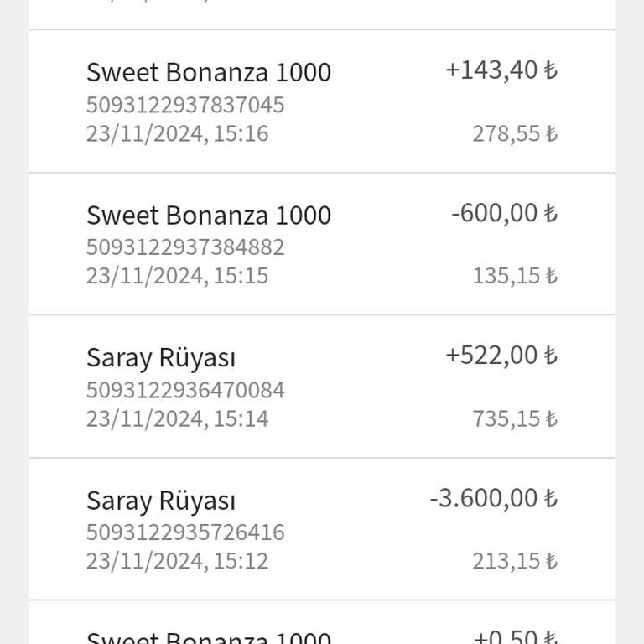Open the transaction with ID 5093122936470084
644x644 pixels.
pos(185,390)
